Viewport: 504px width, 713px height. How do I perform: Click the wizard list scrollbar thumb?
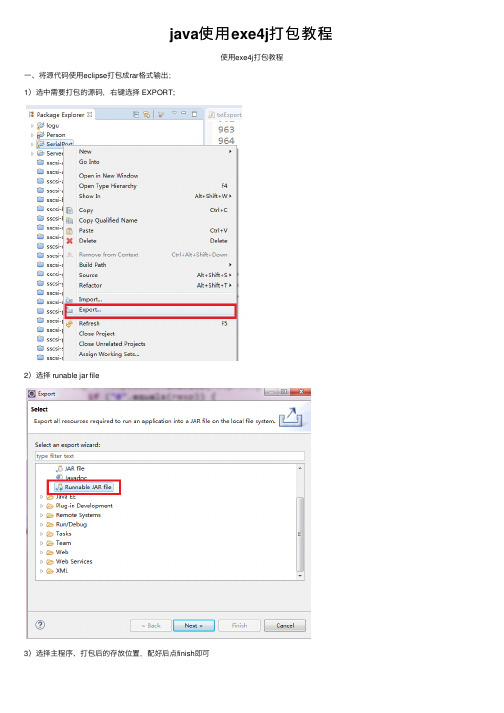point(300,534)
